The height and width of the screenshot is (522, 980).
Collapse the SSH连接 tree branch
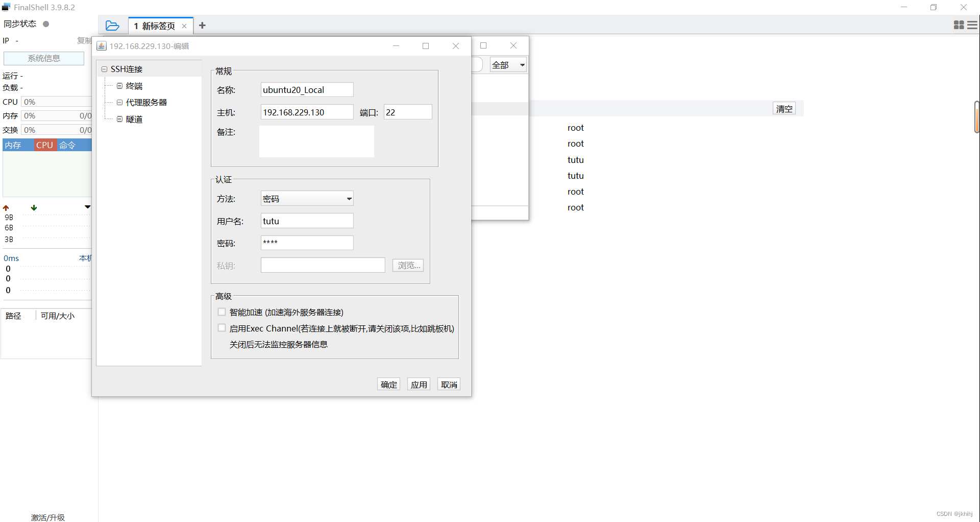(x=105, y=68)
